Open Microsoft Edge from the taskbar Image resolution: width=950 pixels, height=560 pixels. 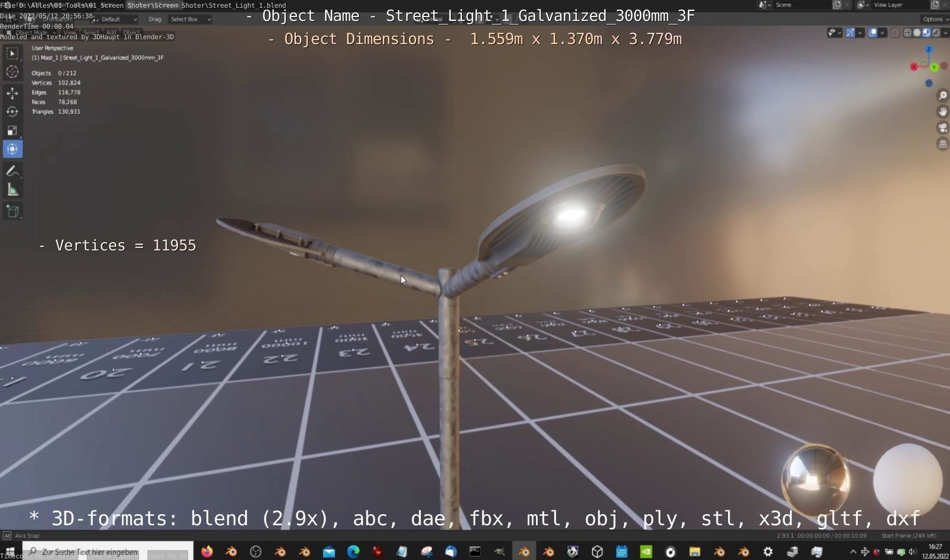point(353,551)
